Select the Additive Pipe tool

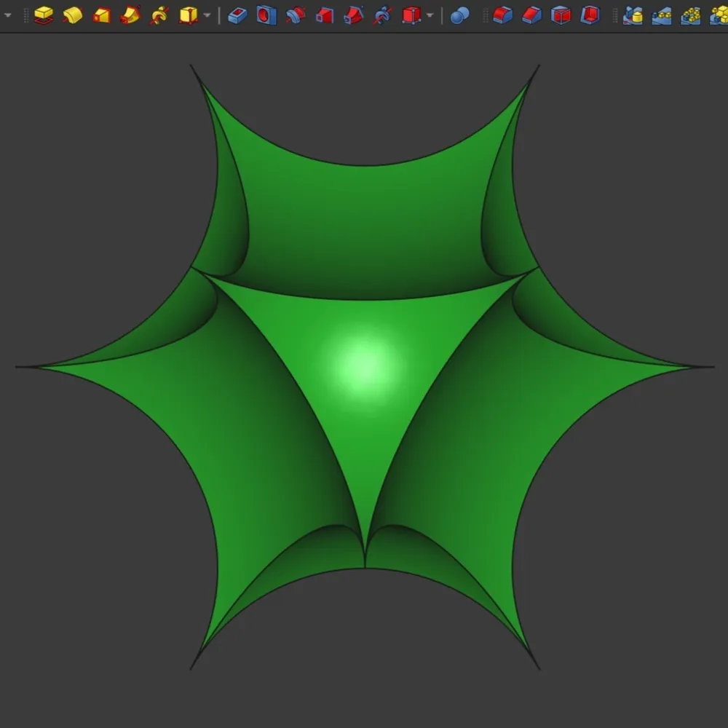tap(130, 15)
